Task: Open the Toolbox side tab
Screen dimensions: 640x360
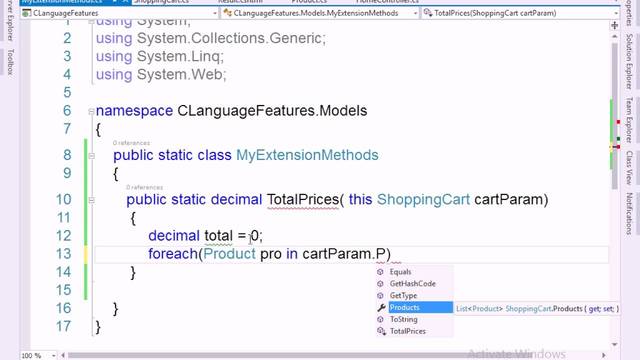Action: tap(11, 62)
